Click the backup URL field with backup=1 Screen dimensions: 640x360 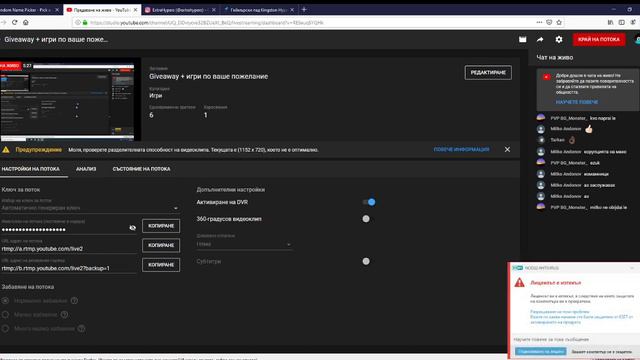(x=69, y=268)
